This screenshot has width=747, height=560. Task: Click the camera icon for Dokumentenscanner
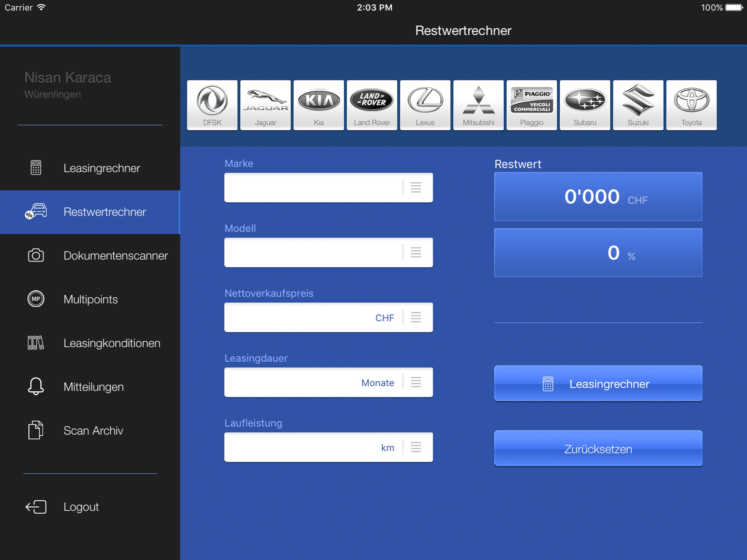(36, 255)
